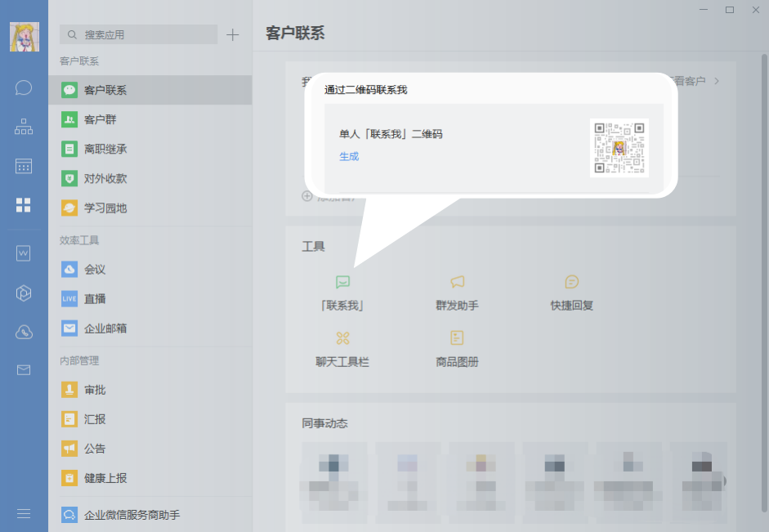The width and height of the screenshot is (769, 532).
Task: Open 公告 app
Action: click(150, 449)
